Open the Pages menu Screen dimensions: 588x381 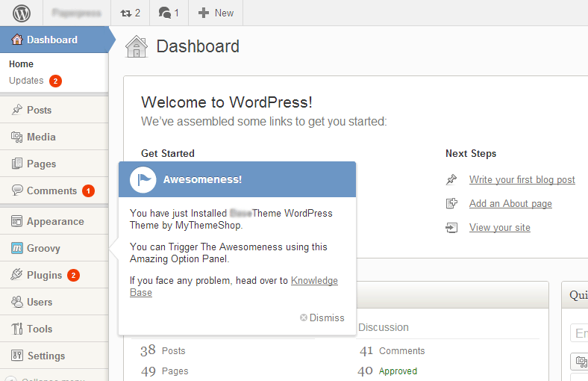[x=54, y=164]
